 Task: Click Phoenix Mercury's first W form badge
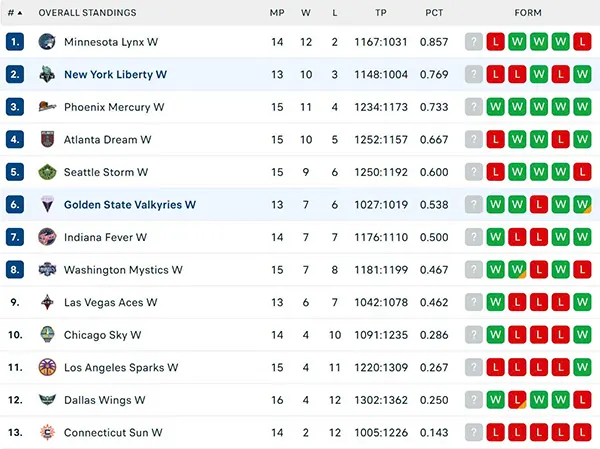tap(495, 107)
